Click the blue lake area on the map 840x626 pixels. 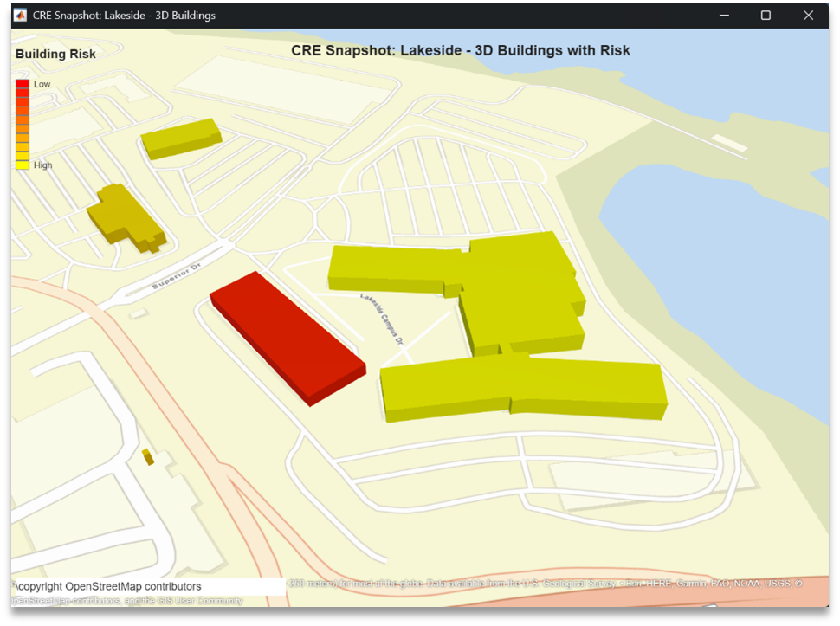coord(736,216)
